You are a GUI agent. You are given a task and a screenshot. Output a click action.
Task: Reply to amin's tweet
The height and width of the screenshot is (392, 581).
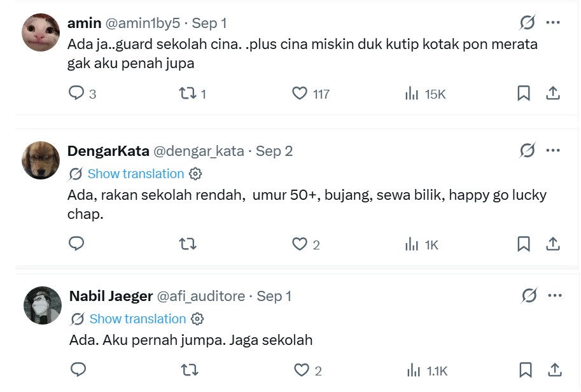click(x=76, y=93)
